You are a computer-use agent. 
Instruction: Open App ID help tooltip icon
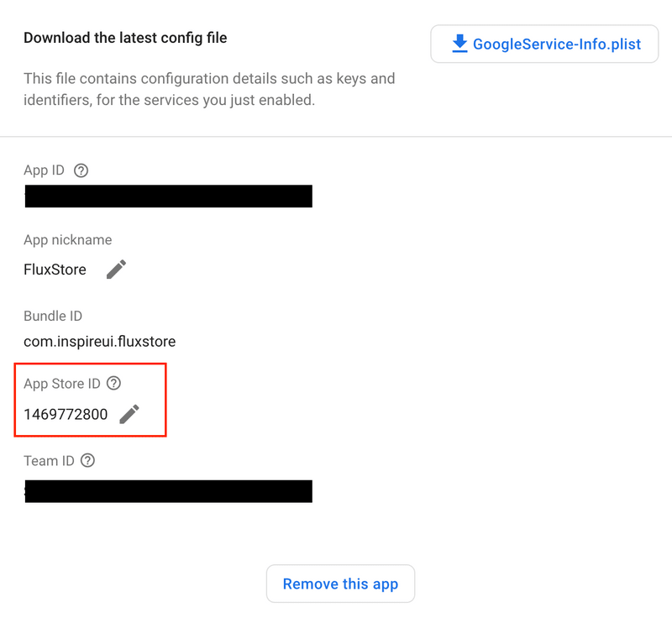[x=81, y=170]
